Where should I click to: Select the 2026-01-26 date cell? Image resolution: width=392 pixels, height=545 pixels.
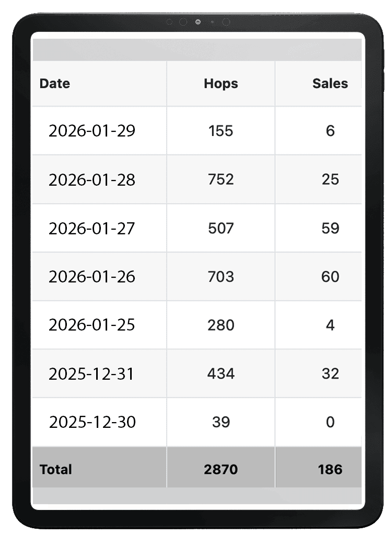pos(92,277)
